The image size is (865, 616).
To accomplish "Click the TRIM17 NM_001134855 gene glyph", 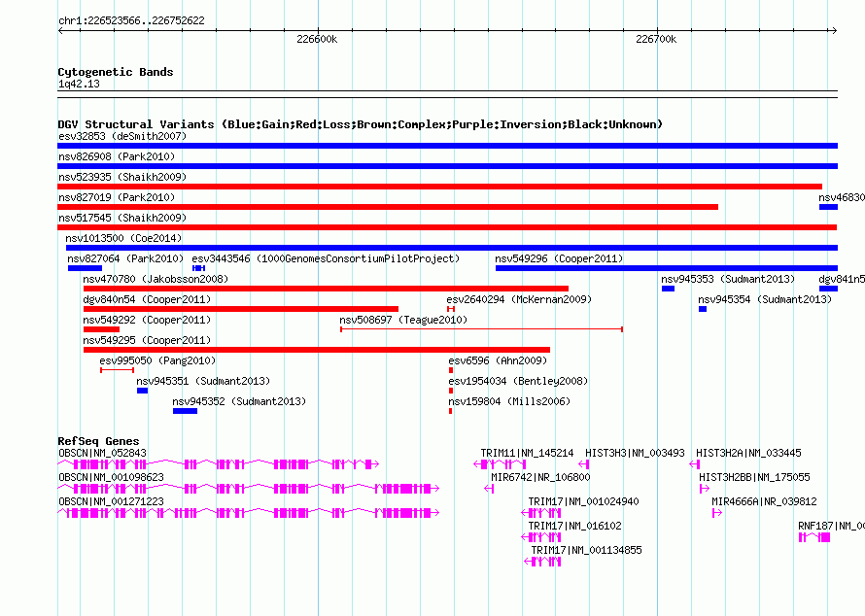I will (x=542, y=562).
